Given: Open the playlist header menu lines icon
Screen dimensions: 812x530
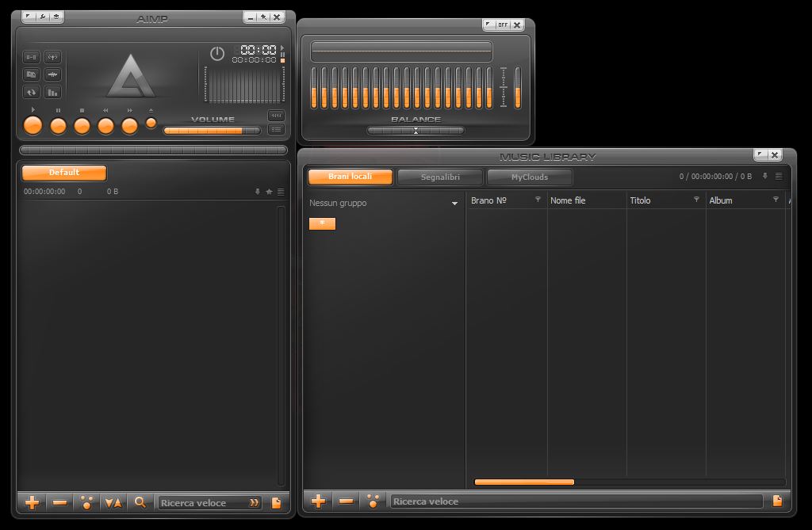Looking at the screenshot, I should click(x=281, y=192).
